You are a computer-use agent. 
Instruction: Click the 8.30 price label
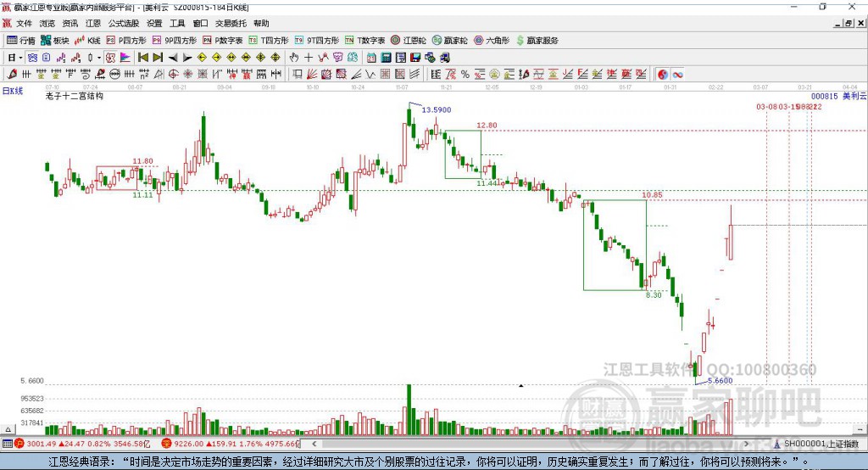[x=654, y=295]
